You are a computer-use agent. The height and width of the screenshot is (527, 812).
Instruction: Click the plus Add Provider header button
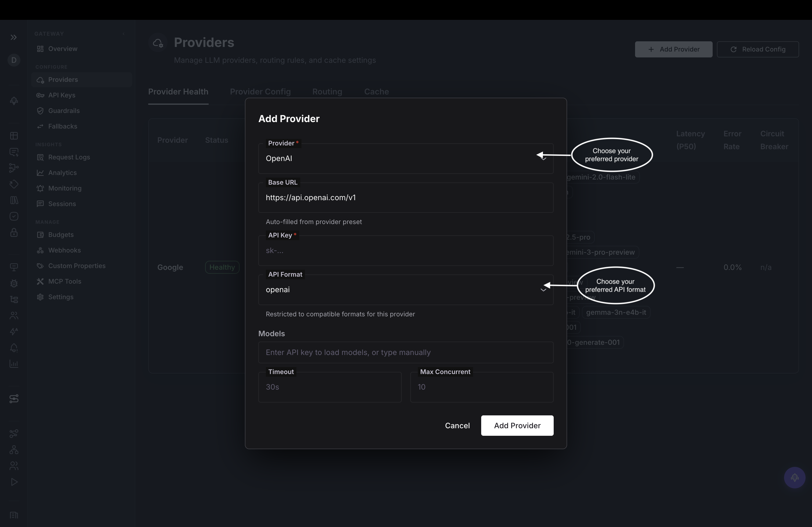[673, 49]
